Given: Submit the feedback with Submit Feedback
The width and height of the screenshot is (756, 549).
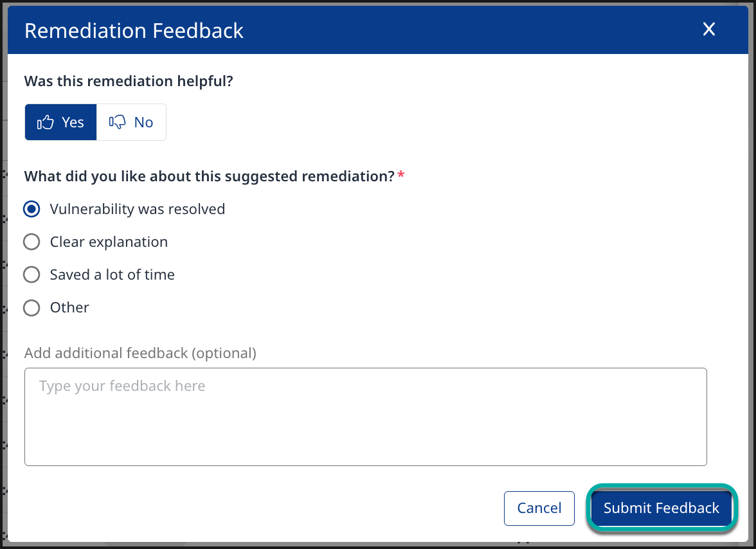Looking at the screenshot, I should click(x=661, y=508).
